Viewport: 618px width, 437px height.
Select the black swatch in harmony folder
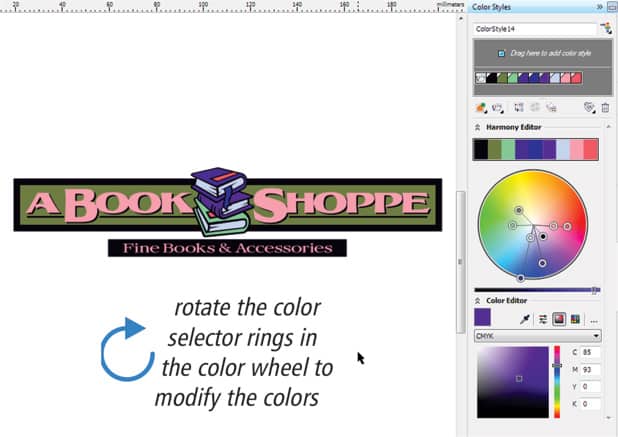coord(491,77)
